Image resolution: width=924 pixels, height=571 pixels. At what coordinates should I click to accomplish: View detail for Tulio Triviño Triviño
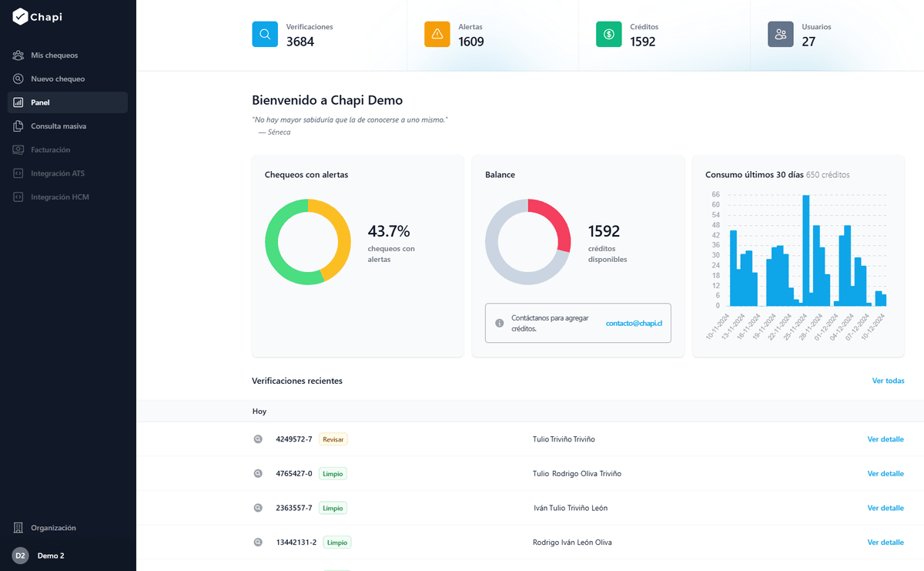coord(885,439)
